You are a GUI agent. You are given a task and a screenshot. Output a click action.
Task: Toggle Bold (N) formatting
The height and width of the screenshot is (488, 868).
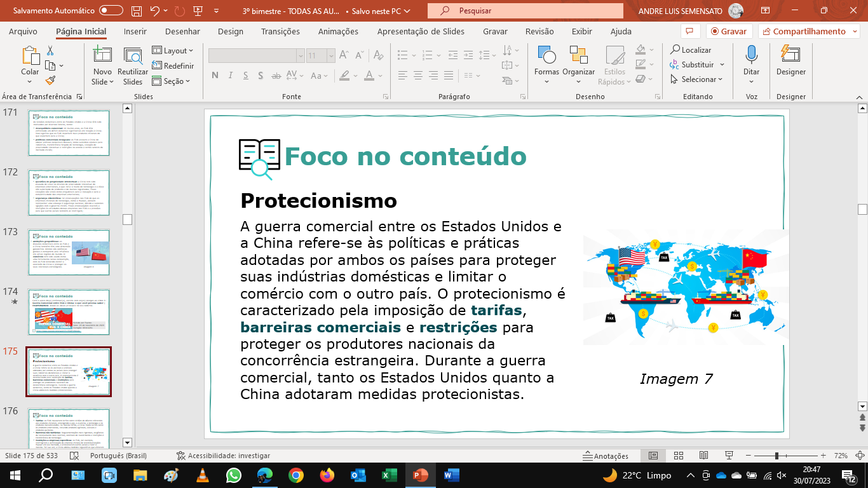215,76
